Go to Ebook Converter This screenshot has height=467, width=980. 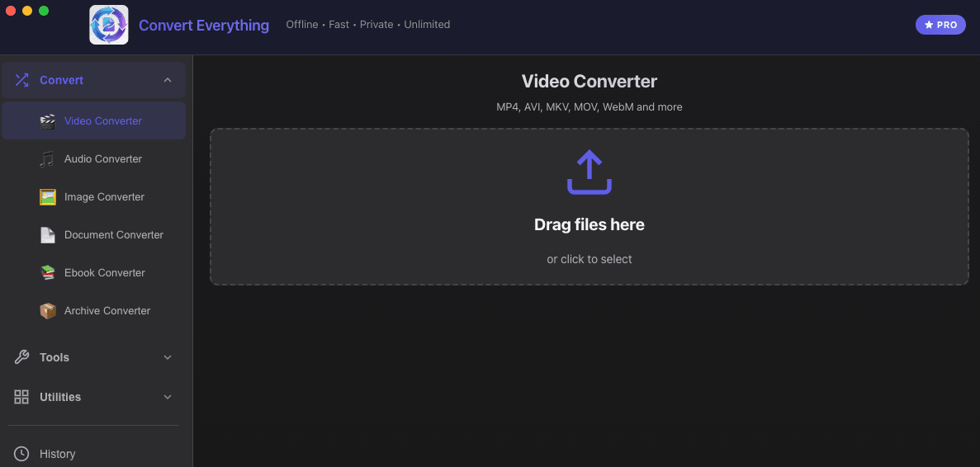tap(94, 273)
